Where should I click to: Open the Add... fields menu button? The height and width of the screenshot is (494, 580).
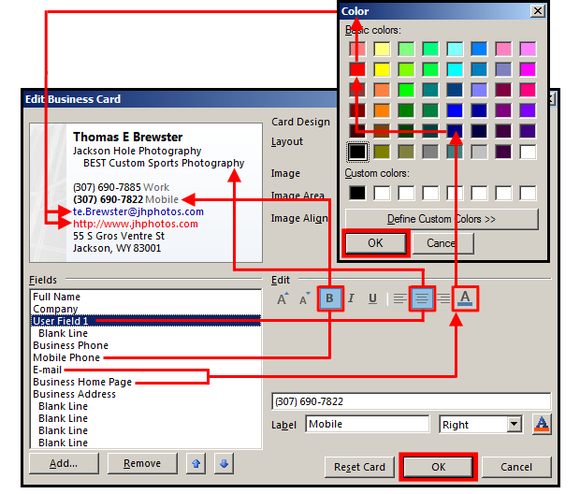64,463
